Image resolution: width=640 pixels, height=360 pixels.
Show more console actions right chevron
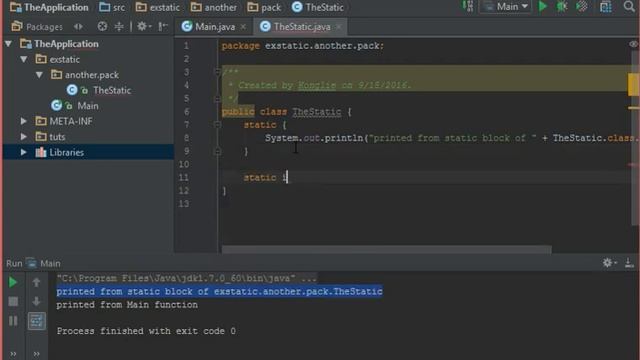36,354
